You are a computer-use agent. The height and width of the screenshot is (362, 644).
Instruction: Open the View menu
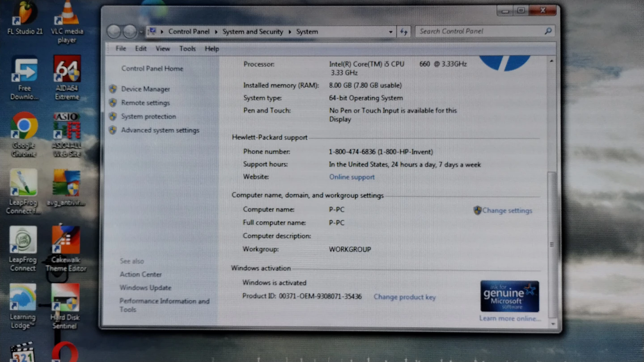point(163,49)
